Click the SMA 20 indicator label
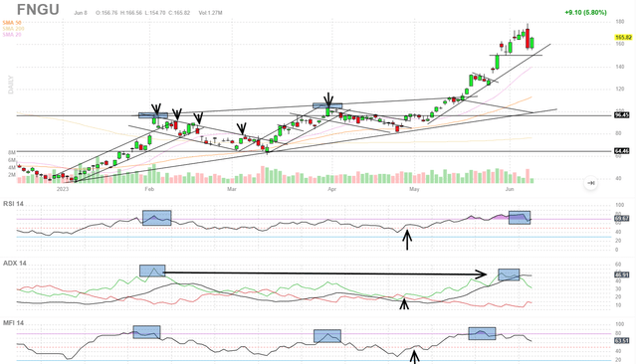 pos(12,35)
